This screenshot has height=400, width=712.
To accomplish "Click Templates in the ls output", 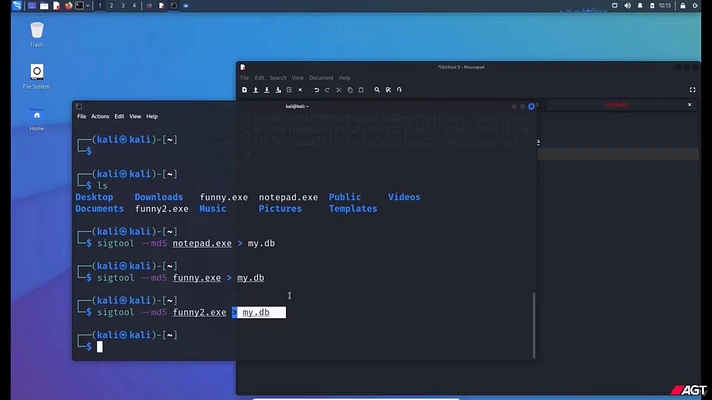I will 353,209.
